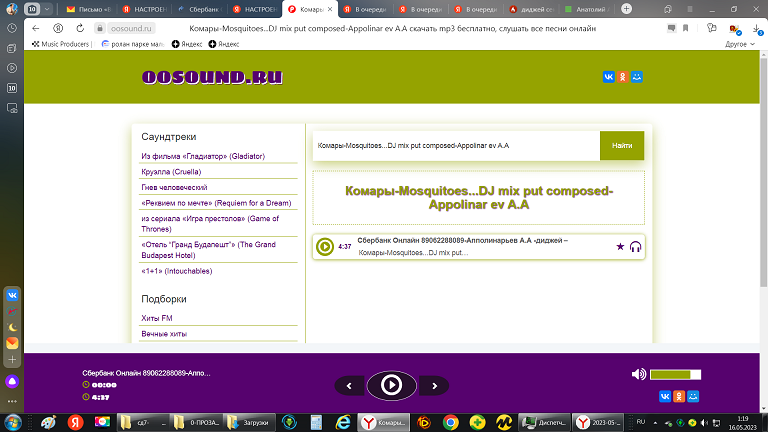Open browser history clock icon in sidebar
The height and width of the screenshot is (432, 768).
(x=12, y=28)
